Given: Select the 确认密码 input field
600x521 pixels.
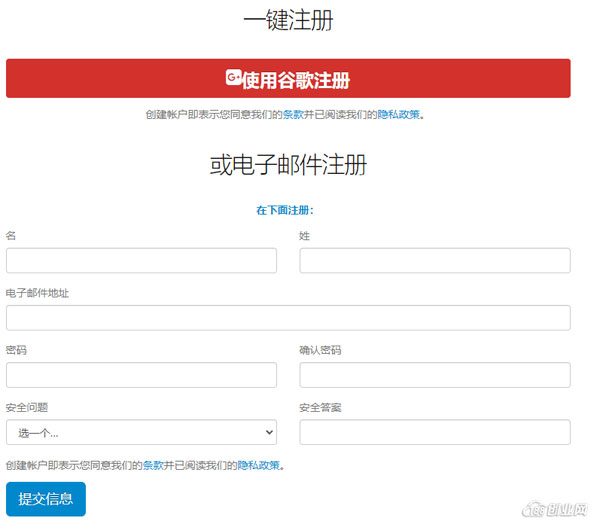Looking at the screenshot, I should coord(435,375).
